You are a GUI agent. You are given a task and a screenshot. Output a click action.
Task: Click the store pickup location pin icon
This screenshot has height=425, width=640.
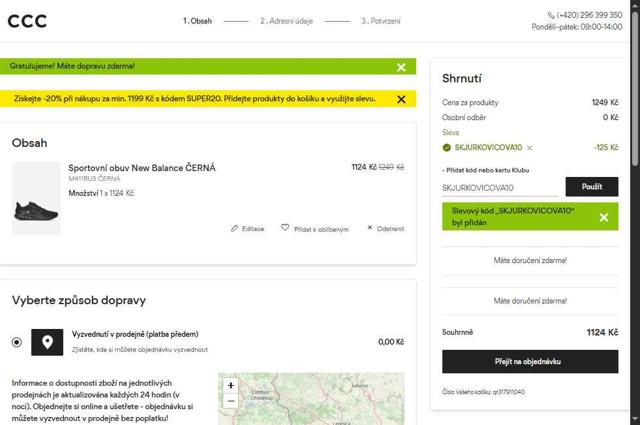[47, 342]
